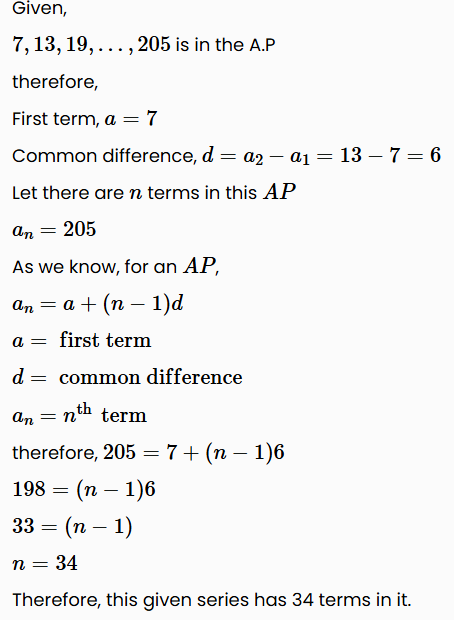Click the sequence 7, 13, 19 line
The width and height of the screenshot is (454, 620).
tap(144, 44)
